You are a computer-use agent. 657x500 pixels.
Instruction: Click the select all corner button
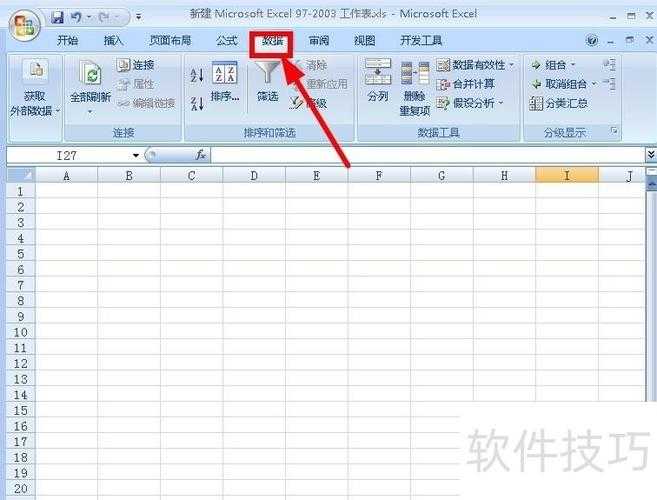21,175
